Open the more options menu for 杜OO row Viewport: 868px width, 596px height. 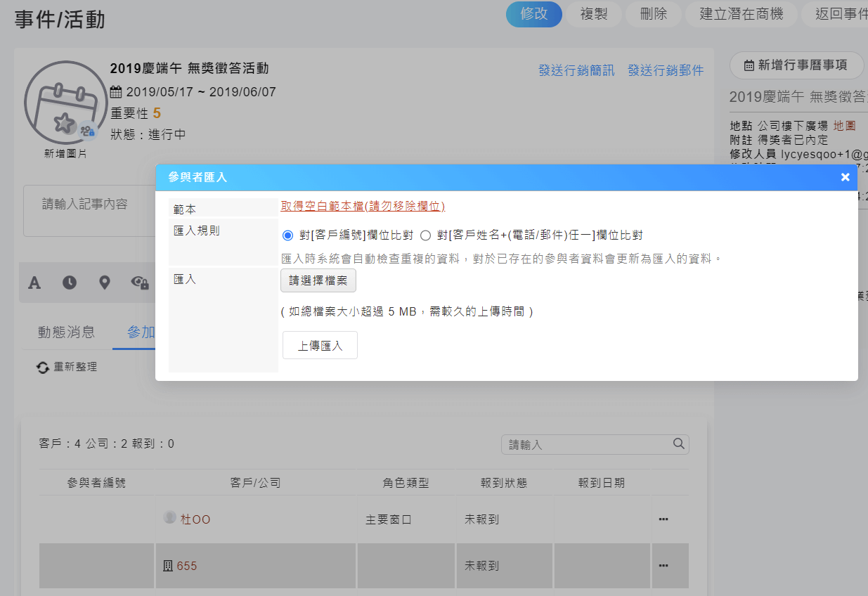pyautogui.click(x=663, y=519)
